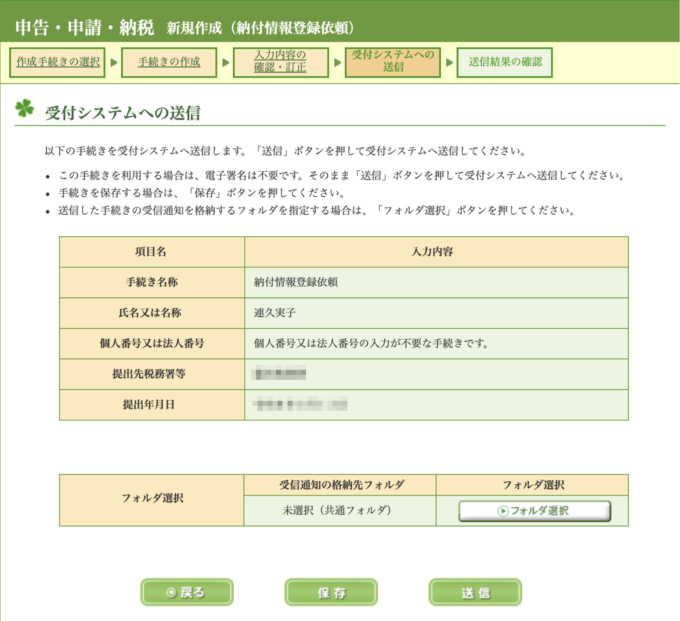Click the 個人番号又は法人番号の入力が不要な手続きです text
Image resolution: width=680 pixels, height=621 pixels.
(x=371, y=343)
